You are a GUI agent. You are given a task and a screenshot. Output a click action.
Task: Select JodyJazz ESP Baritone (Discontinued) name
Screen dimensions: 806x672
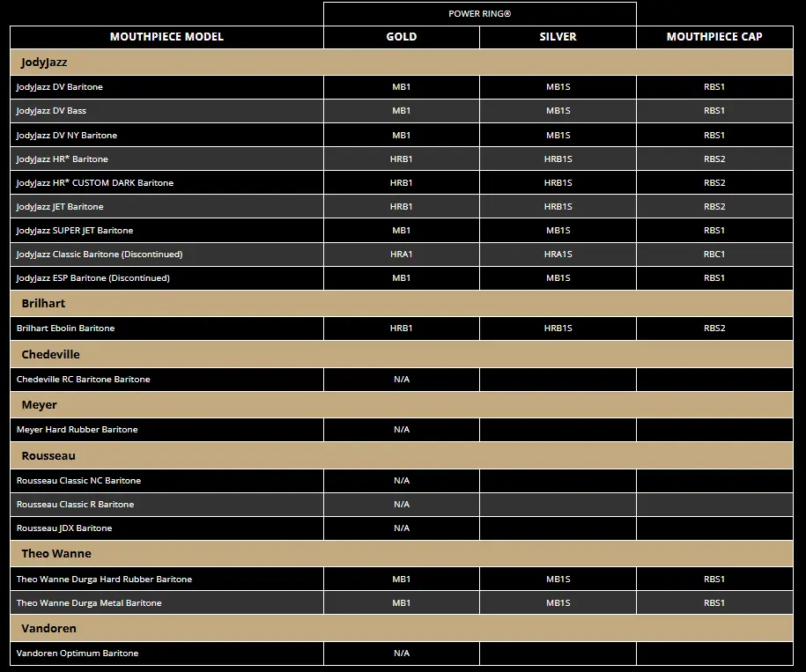(x=93, y=278)
